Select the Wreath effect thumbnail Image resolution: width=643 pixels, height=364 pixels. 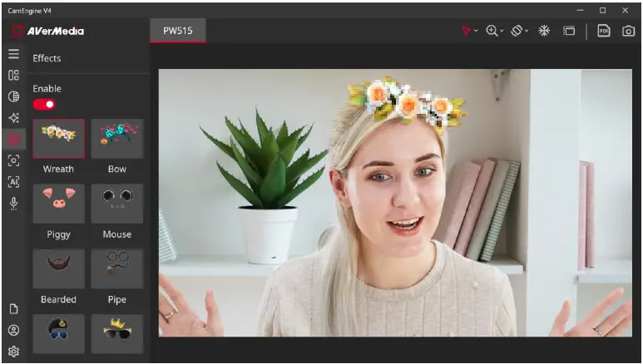[x=58, y=139]
